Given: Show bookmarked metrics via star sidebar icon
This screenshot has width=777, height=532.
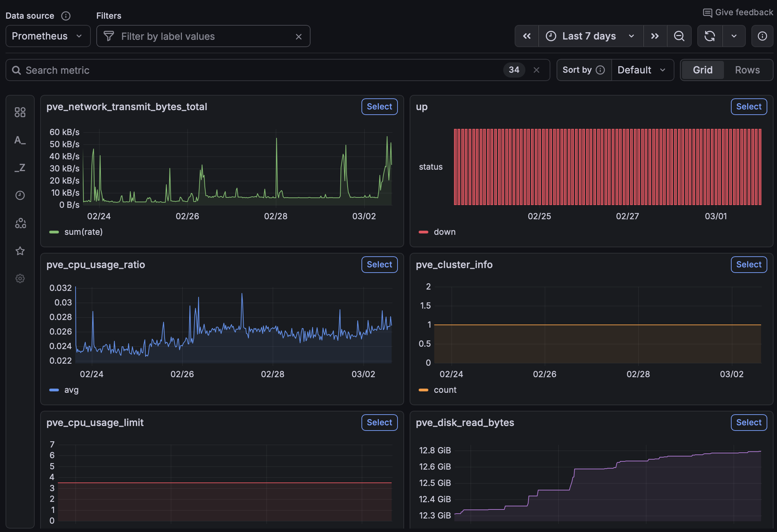Looking at the screenshot, I should point(20,251).
